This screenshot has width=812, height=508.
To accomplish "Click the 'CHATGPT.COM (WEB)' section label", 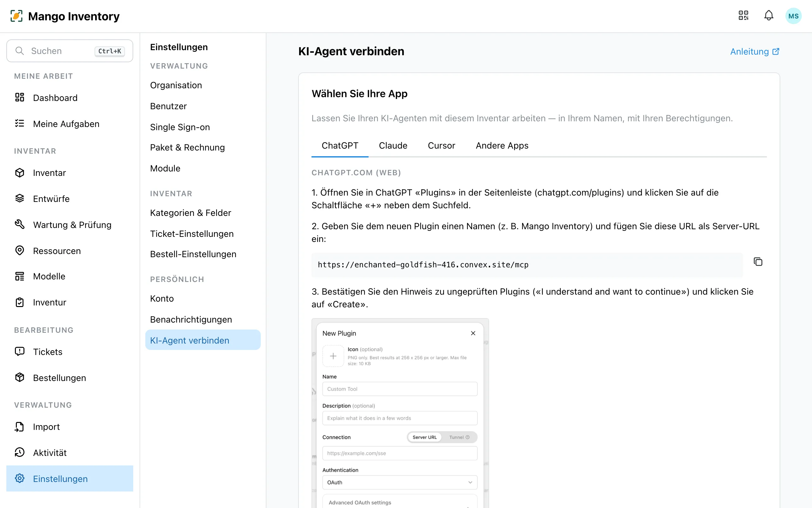I will pos(356,173).
